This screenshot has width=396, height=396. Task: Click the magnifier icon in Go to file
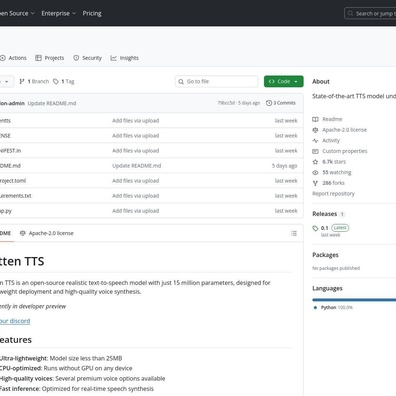(181, 82)
